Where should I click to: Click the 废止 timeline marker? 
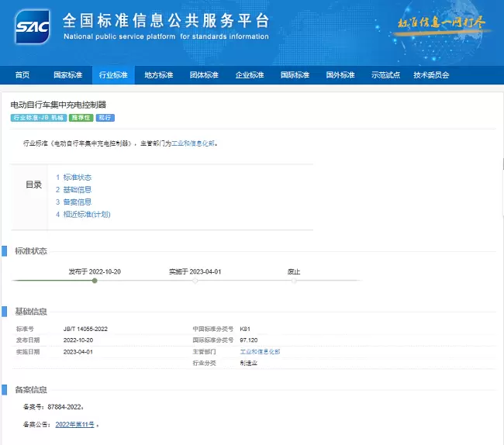(x=294, y=280)
